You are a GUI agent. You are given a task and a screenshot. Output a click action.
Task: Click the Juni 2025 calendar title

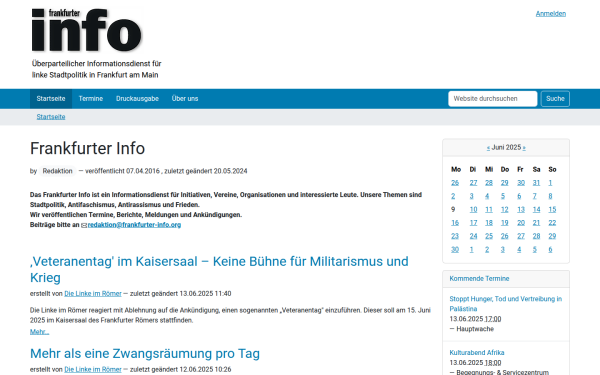pos(506,148)
